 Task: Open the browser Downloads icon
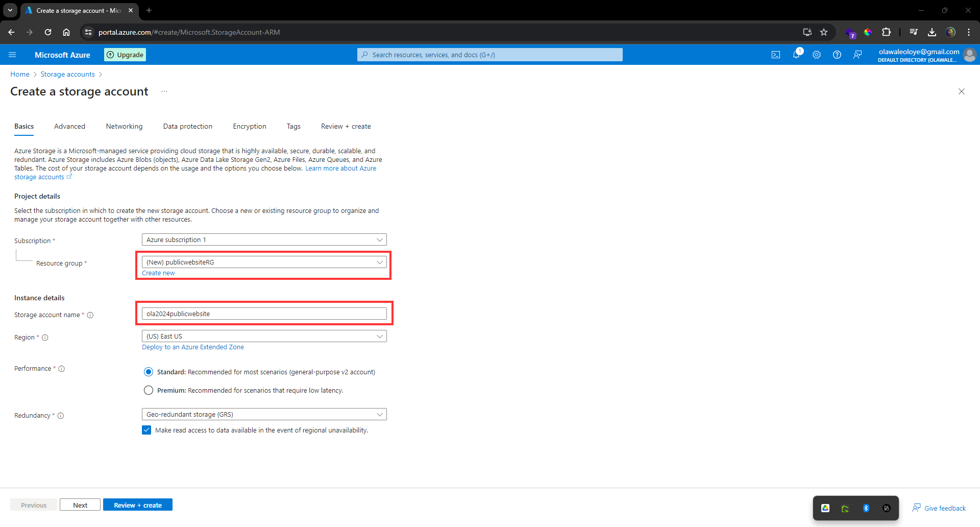coord(932,32)
